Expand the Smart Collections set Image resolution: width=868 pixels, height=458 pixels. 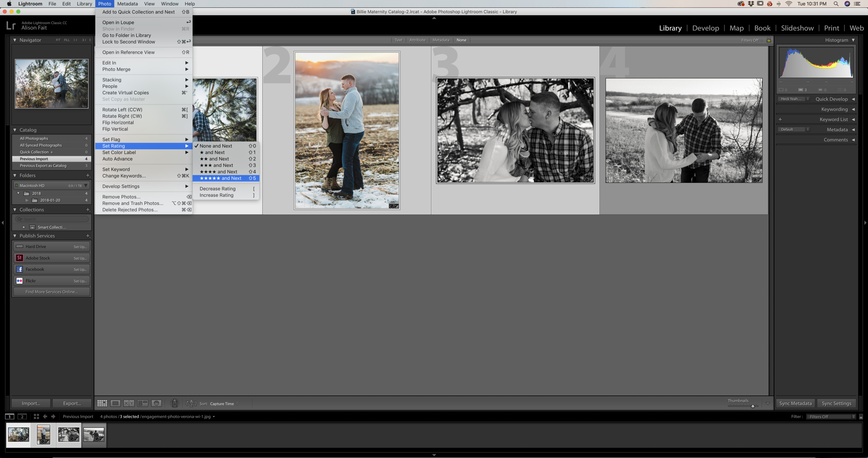24,227
